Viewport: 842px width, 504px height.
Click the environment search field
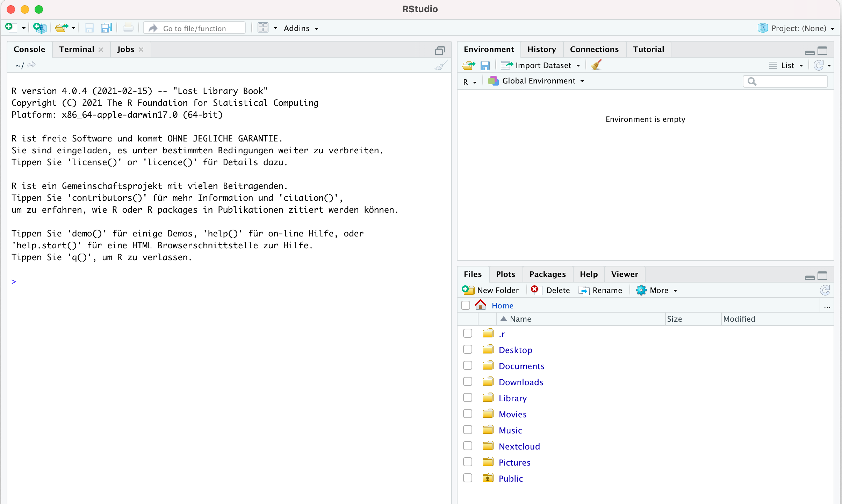pyautogui.click(x=785, y=81)
